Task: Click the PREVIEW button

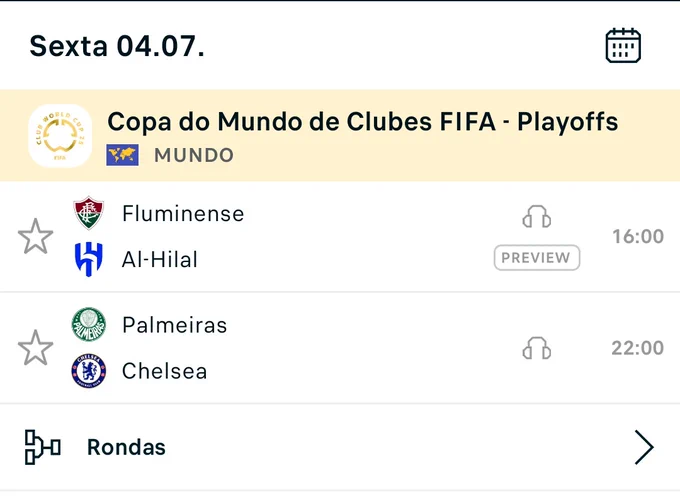Action: point(537,258)
